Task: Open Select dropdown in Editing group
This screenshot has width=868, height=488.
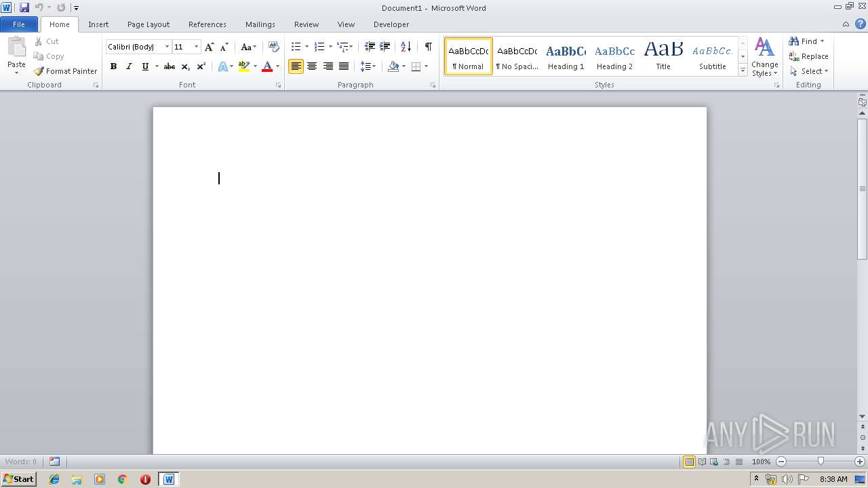Action: (810, 71)
